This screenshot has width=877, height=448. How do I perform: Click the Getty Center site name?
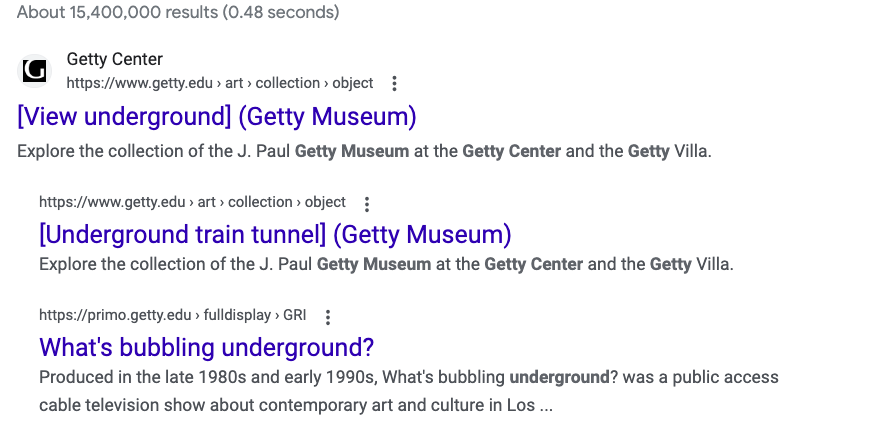tap(115, 59)
